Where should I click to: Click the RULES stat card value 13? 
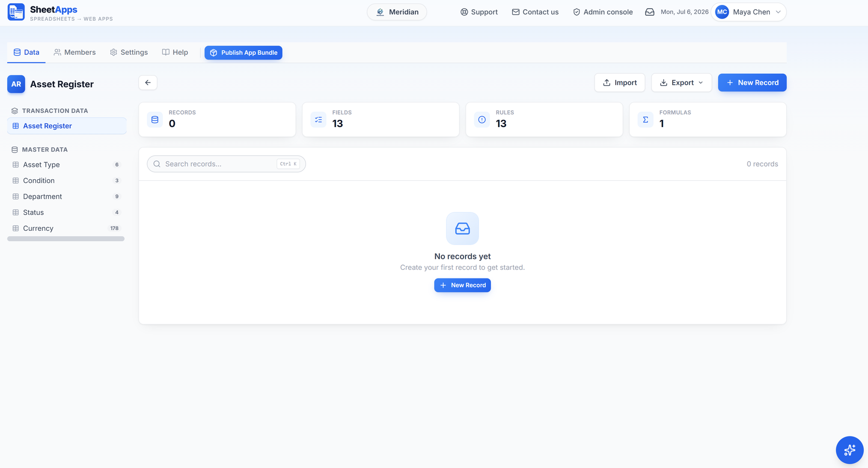(x=501, y=124)
